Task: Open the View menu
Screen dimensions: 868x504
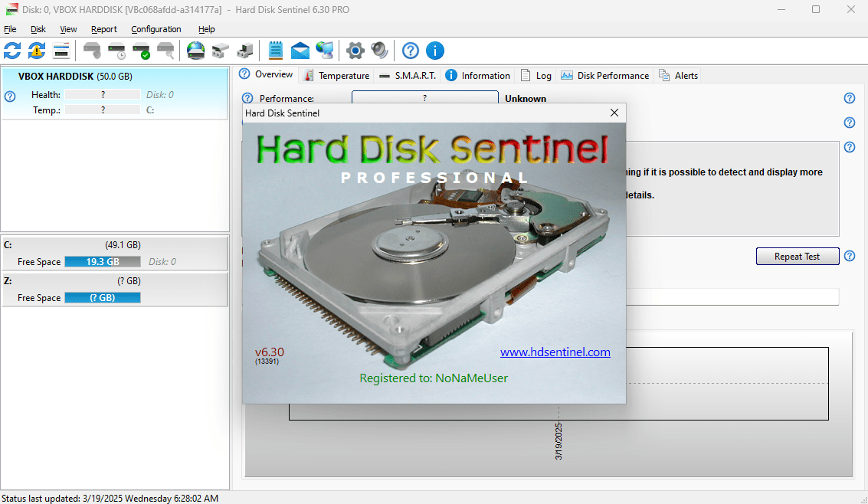Action: click(x=68, y=29)
